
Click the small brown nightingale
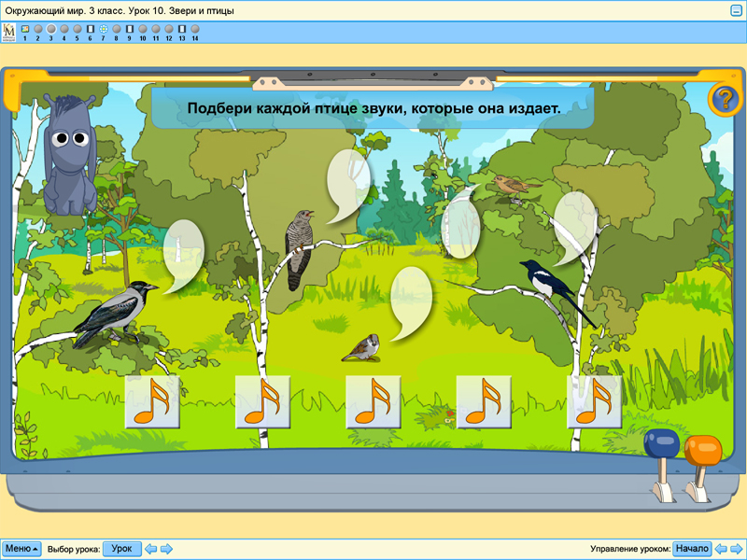click(516, 185)
